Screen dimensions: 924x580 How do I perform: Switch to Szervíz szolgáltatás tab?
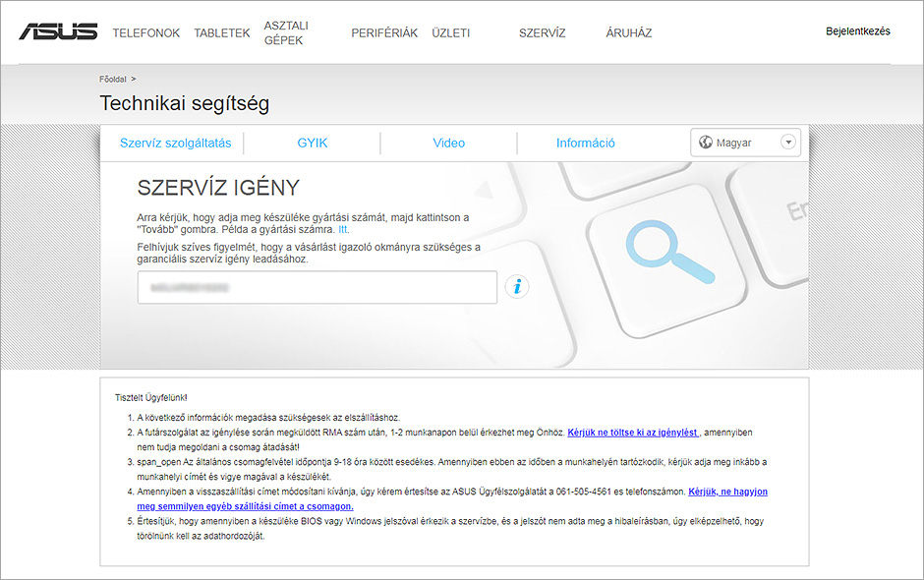pos(176,143)
